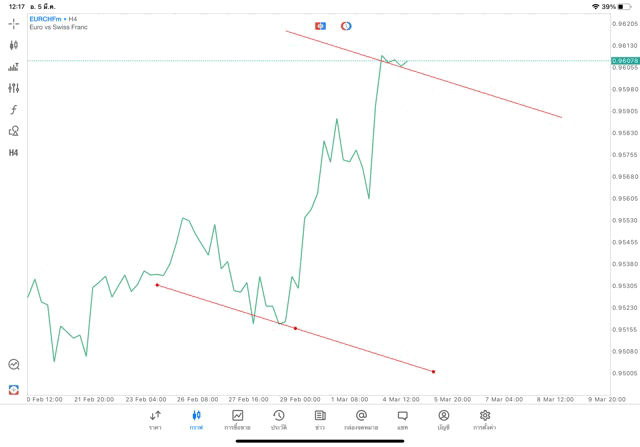Open the ประวัติ (History) tab
Image resolution: width=640 pixels, height=447 pixels.
coord(278,419)
